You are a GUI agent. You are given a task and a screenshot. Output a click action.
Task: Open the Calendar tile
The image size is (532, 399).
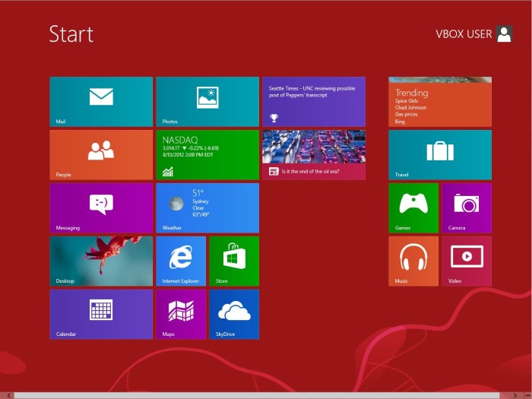point(101,314)
